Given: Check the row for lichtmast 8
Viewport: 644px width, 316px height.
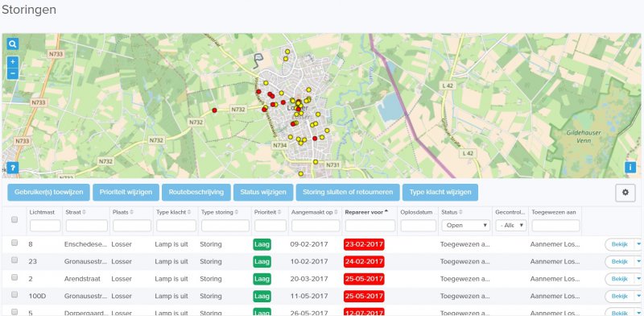Looking at the screenshot, I should tap(14, 243).
